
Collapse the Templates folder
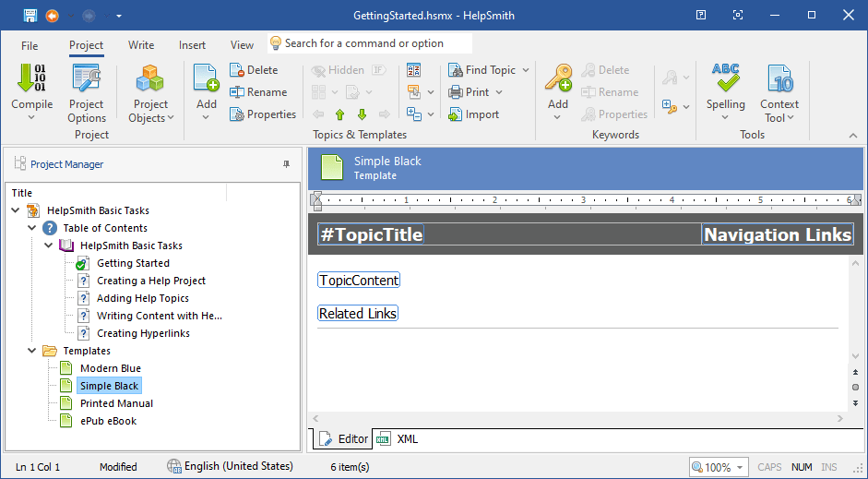(x=32, y=351)
